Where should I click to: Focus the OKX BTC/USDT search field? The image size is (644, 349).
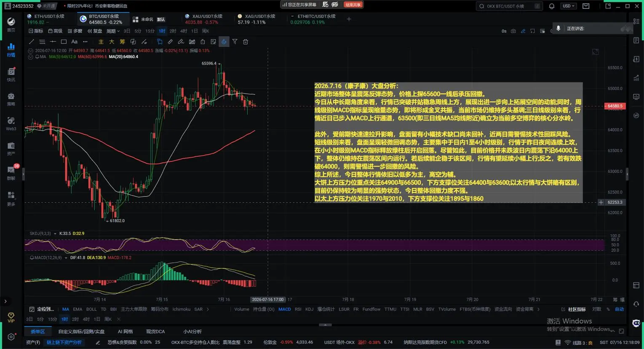pyautogui.click(x=509, y=6)
